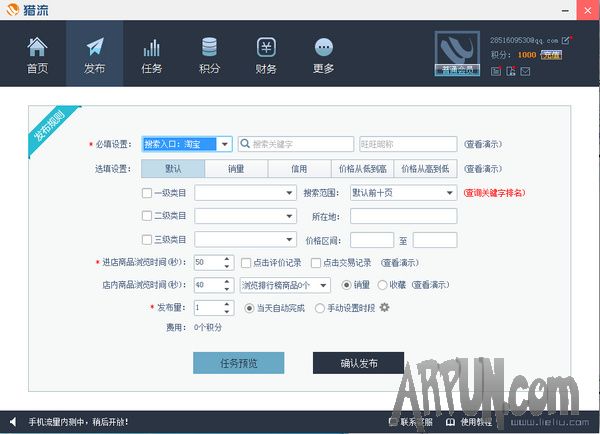Click gear icon next to 手动设置时段
The image size is (600, 434).
coord(384,308)
